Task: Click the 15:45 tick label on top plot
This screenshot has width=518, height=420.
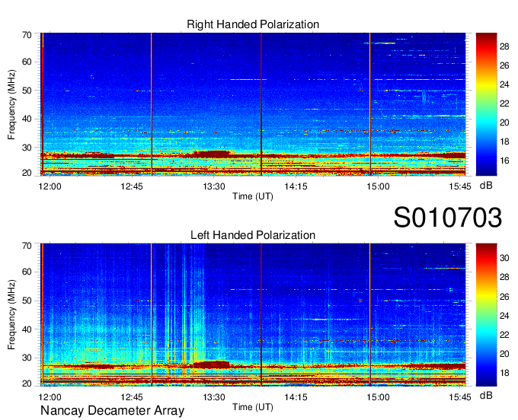Action: [460, 186]
